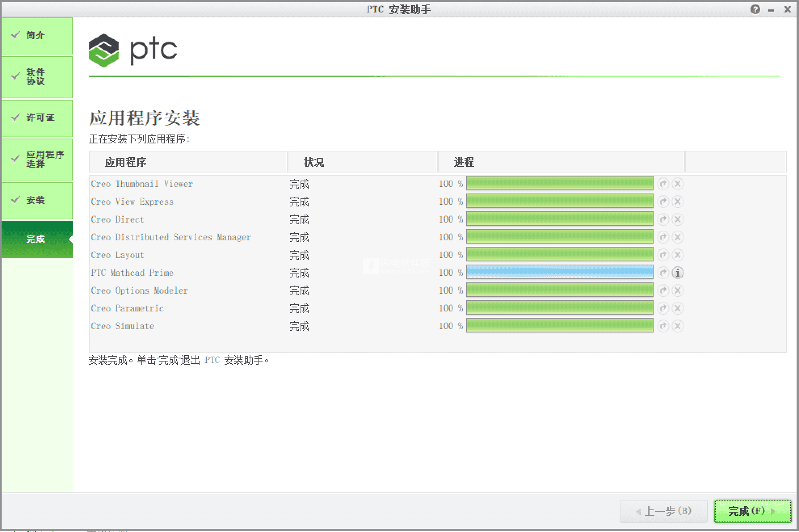799x532 pixels.
Task: Click the PTC logo
Action: [x=133, y=50]
